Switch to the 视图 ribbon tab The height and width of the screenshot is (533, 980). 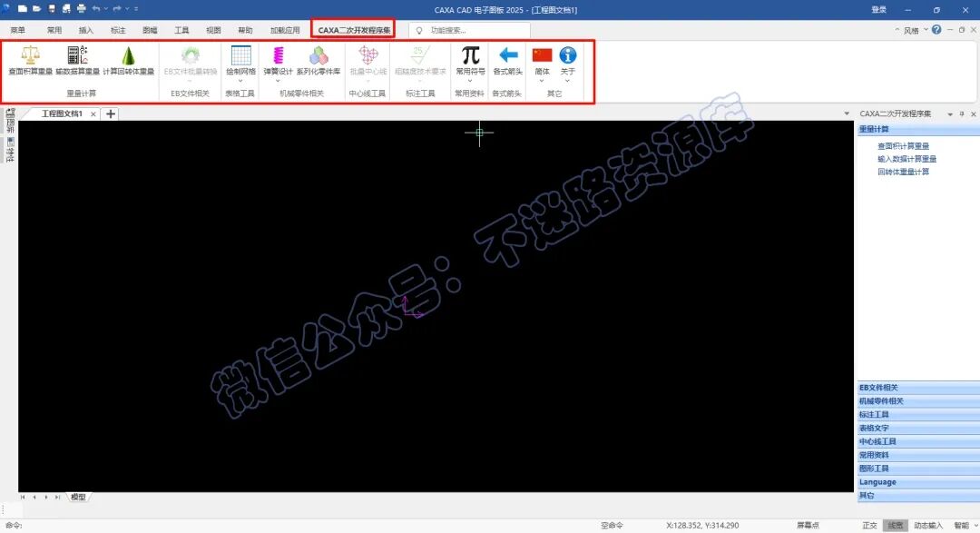(214, 30)
